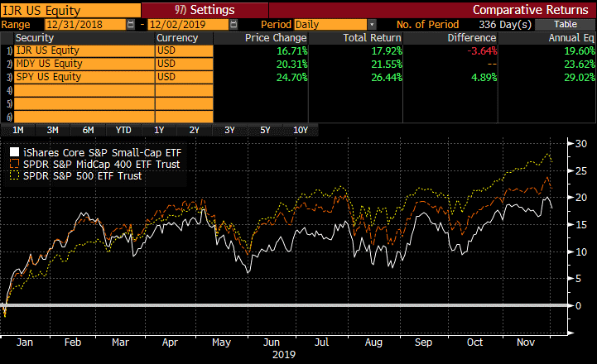The width and height of the screenshot is (597, 364).
Task: Click the Price Change column header
Action: [276, 38]
